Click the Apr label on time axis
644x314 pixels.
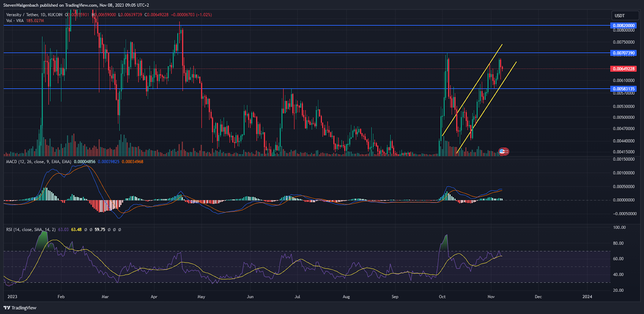[x=154, y=297]
